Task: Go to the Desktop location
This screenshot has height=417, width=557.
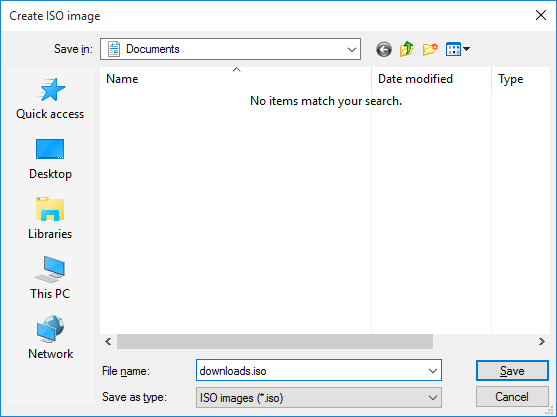Action: pyautogui.click(x=50, y=159)
